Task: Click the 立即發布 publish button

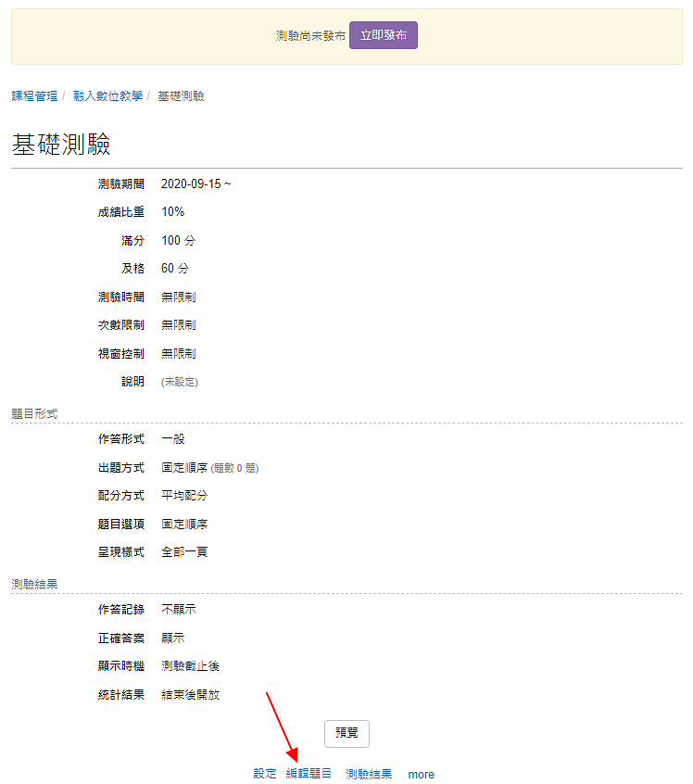Action: 383,35
